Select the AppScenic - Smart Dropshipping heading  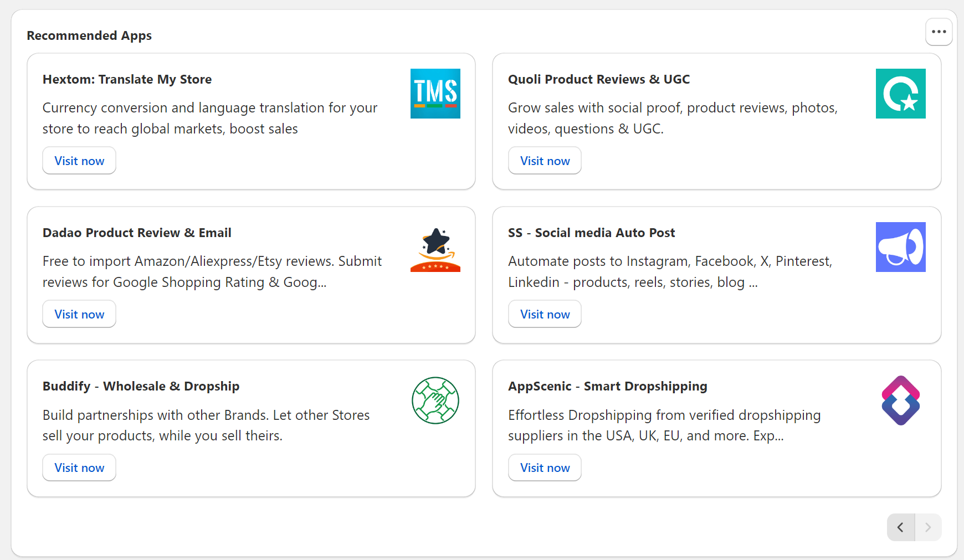click(x=607, y=386)
